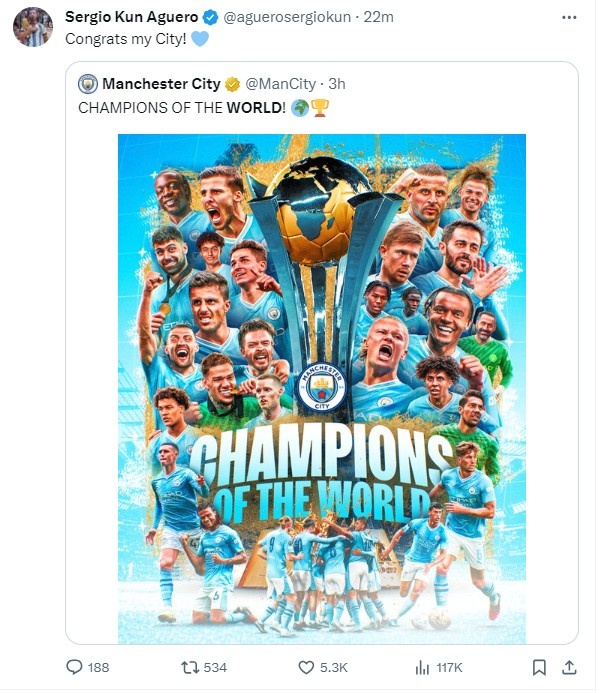This screenshot has width=606, height=693.
Task: Click the share upload icon
Action: pos(569,667)
